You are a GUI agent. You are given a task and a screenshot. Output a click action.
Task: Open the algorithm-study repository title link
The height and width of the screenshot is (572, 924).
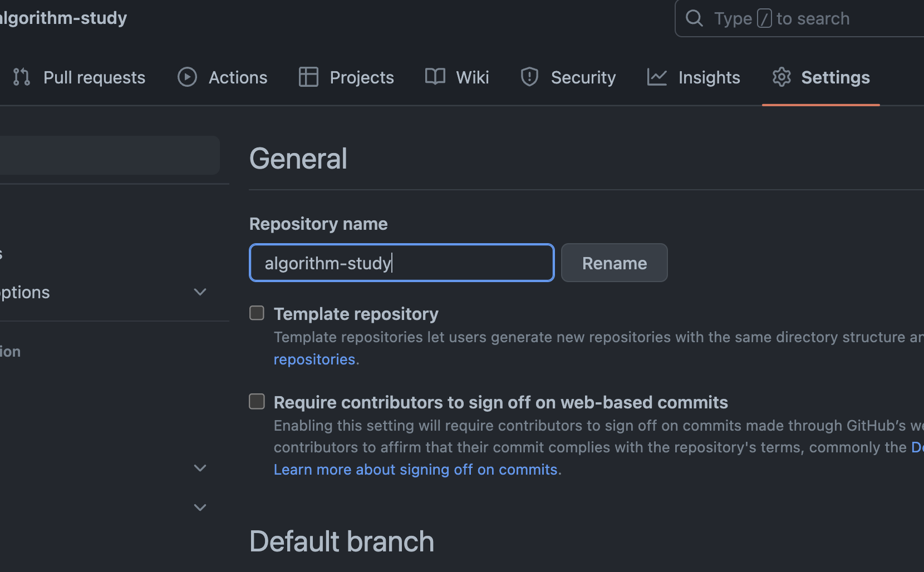63,18
